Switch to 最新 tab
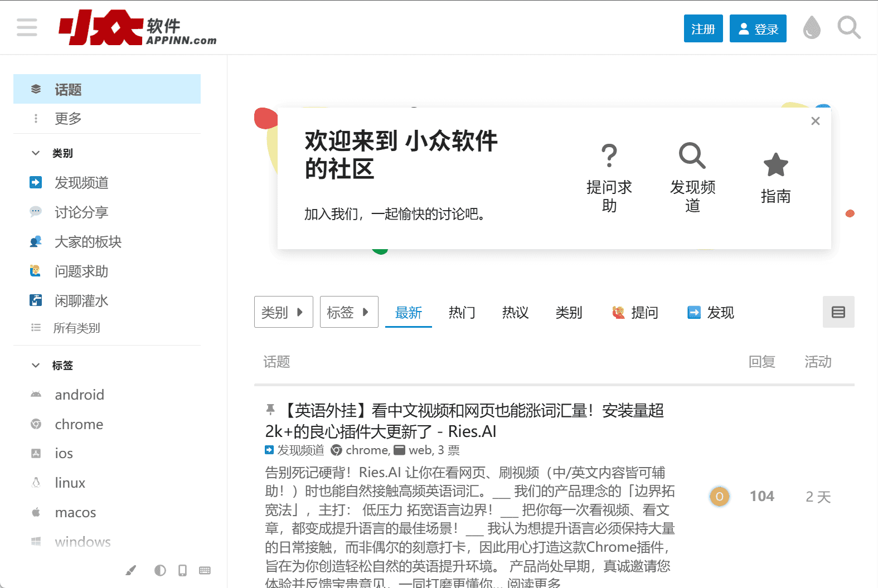 tap(408, 312)
